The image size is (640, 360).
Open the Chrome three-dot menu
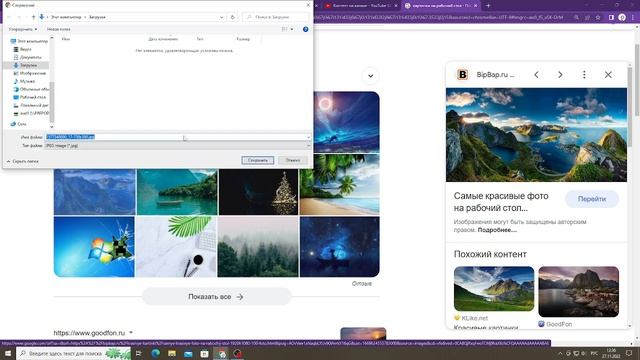[x=633, y=18]
